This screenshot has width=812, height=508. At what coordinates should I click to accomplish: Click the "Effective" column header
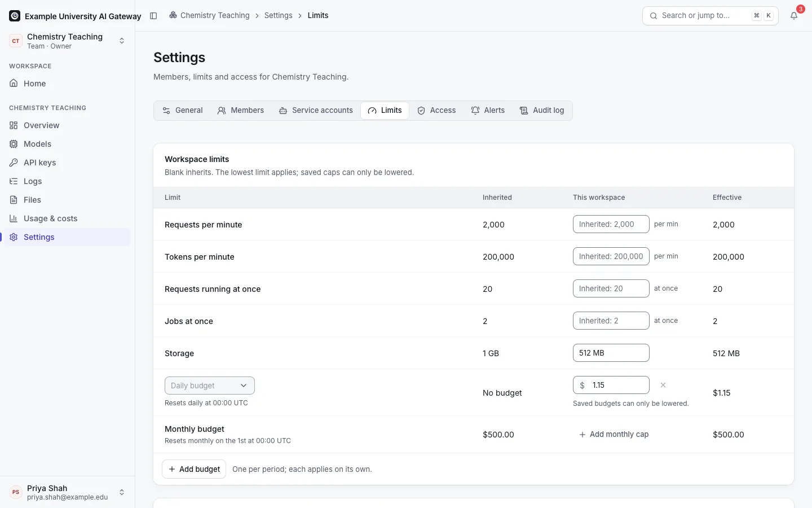(727, 198)
